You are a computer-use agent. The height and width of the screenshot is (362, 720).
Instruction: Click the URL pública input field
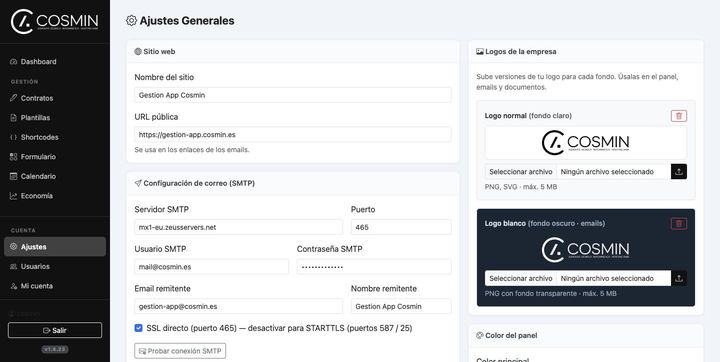point(293,135)
